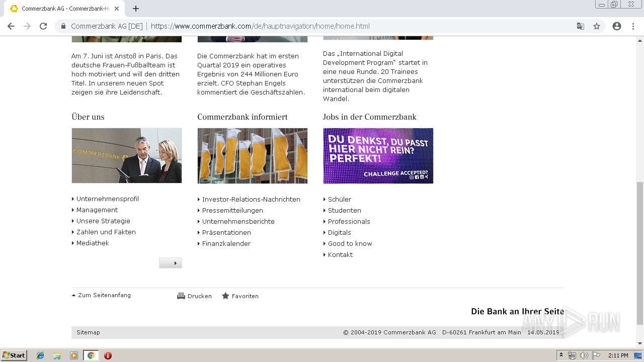The image size is (644, 362).
Task: Bookmark this page with the star icon
Action: [x=597, y=26]
